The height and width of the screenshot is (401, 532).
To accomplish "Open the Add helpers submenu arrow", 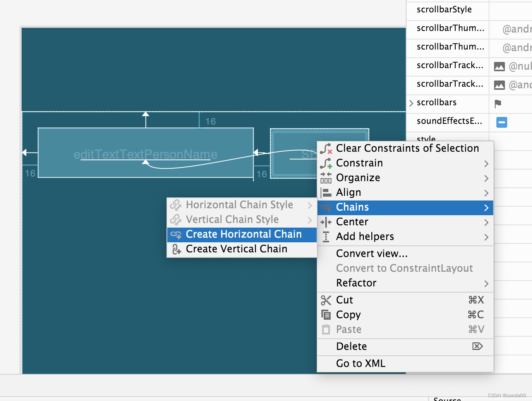I will pyautogui.click(x=486, y=237).
